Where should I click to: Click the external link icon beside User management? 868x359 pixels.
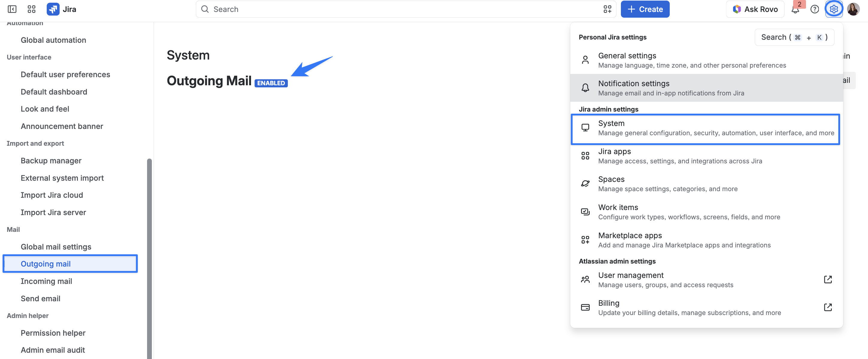point(828,279)
